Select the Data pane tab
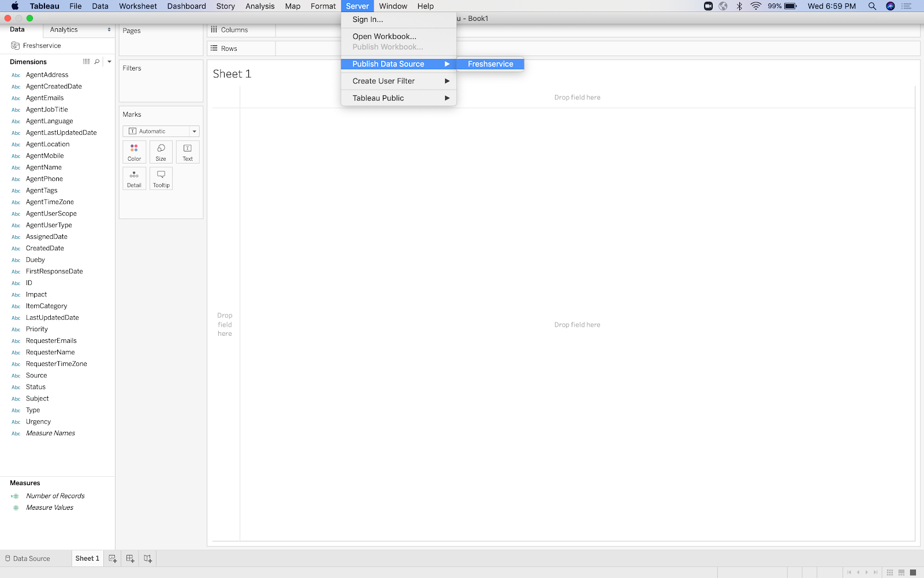 coord(17,29)
